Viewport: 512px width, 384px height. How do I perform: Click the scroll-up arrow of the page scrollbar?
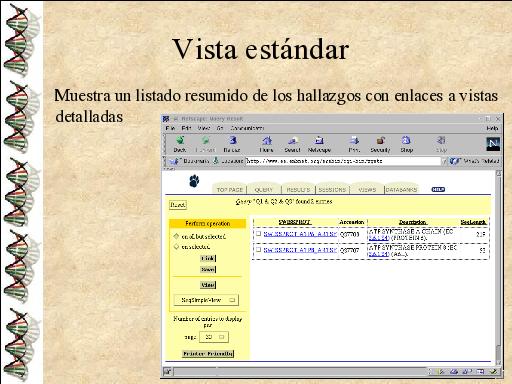[x=499, y=173]
